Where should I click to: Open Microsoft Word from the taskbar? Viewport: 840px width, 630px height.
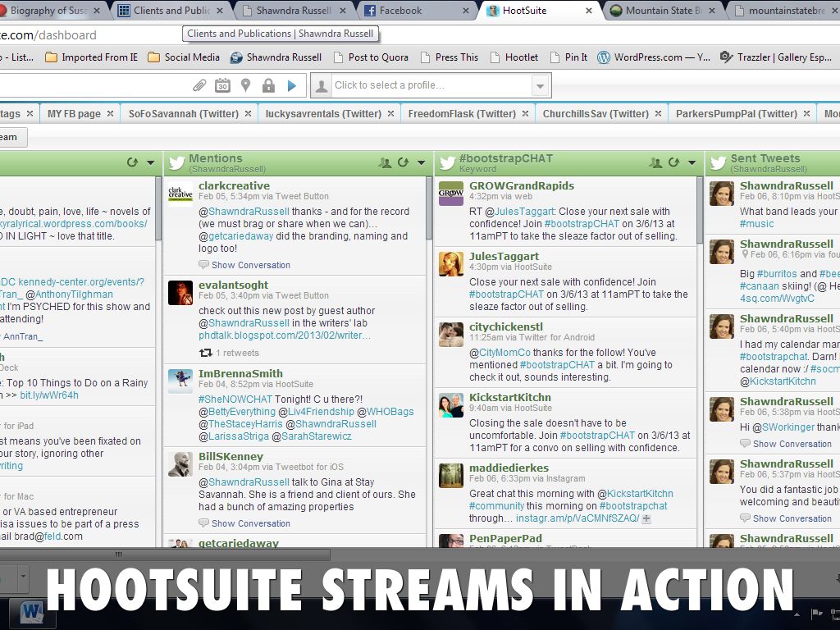point(32,611)
